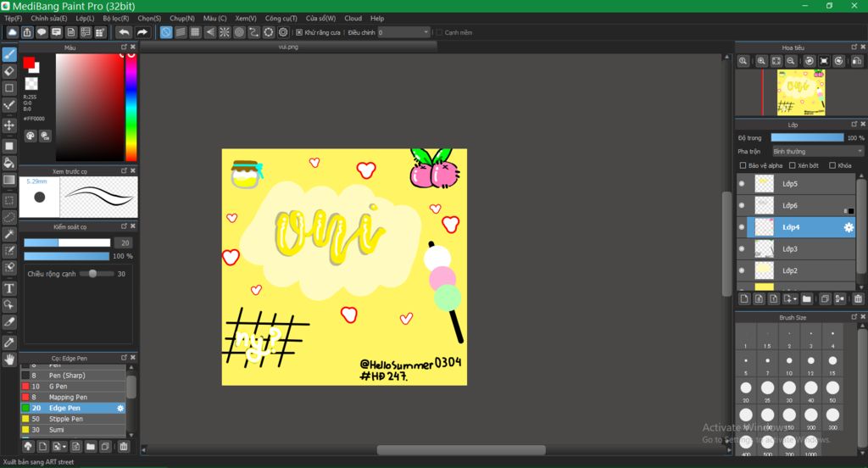Viewport: 868px width, 468px height.
Task: Zoom in on the navigator panel
Action: (762, 61)
